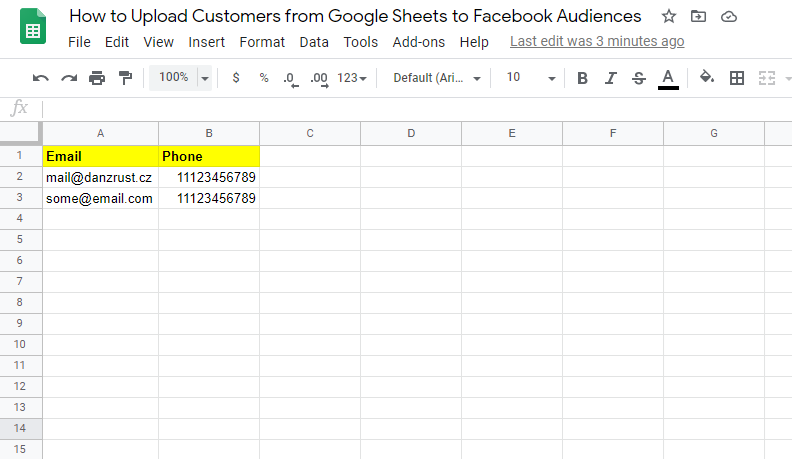The height and width of the screenshot is (459, 792).
Task: Open the Move to folder icon
Action: pyautogui.click(x=698, y=17)
